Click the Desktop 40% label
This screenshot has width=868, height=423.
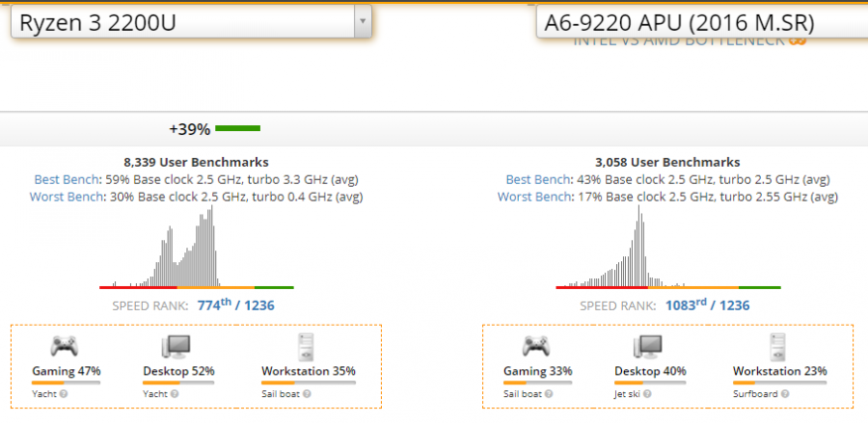pos(650,371)
